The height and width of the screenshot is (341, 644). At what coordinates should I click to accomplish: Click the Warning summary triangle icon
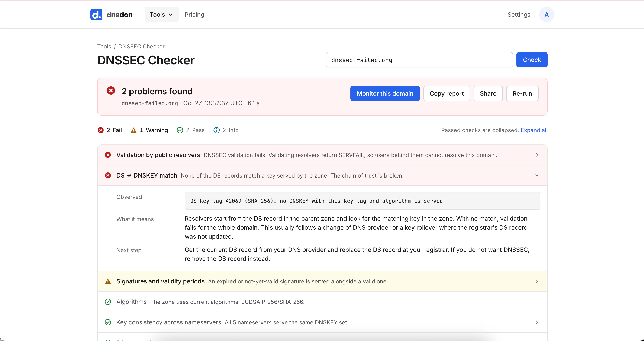pos(134,130)
